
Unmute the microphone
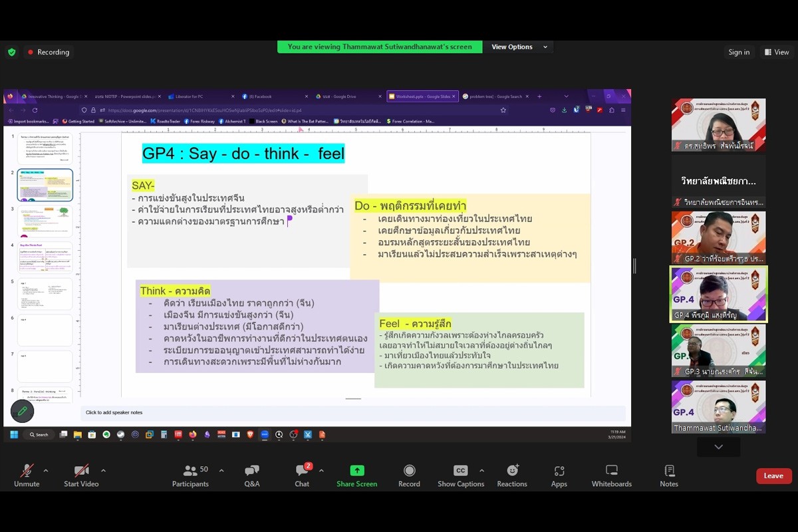tap(27, 475)
